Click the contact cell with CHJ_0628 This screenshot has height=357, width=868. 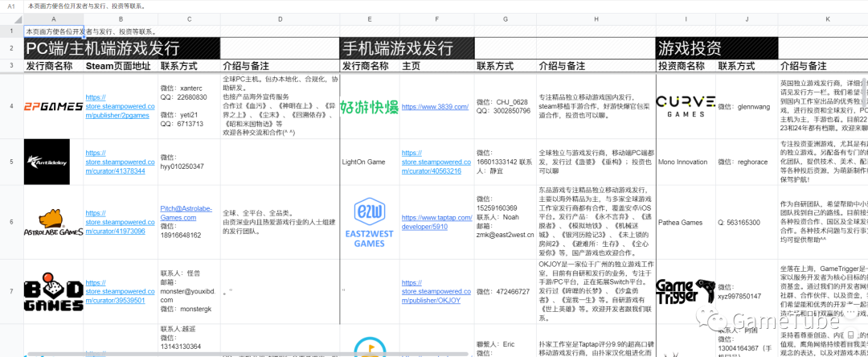[506, 106]
